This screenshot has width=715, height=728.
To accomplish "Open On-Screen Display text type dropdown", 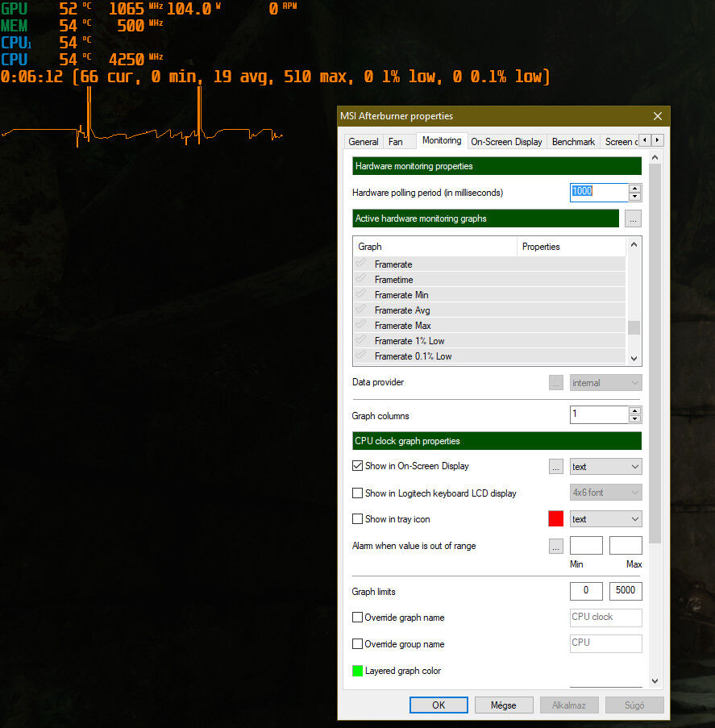I will [x=605, y=467].
